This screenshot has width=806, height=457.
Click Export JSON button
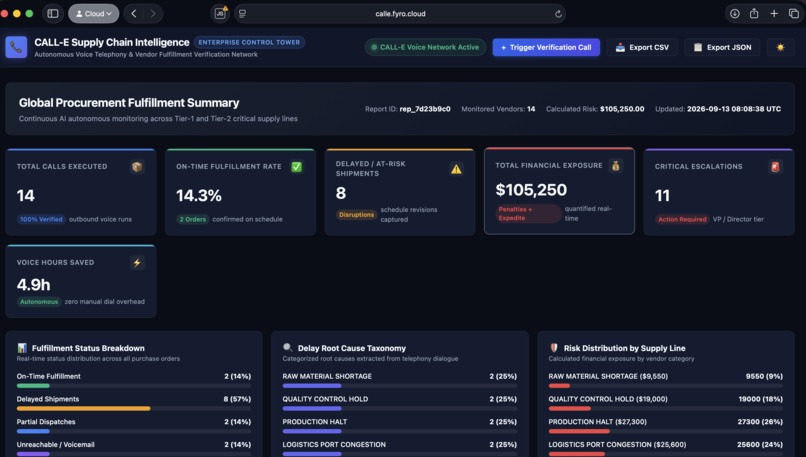(x=722, y=47)
